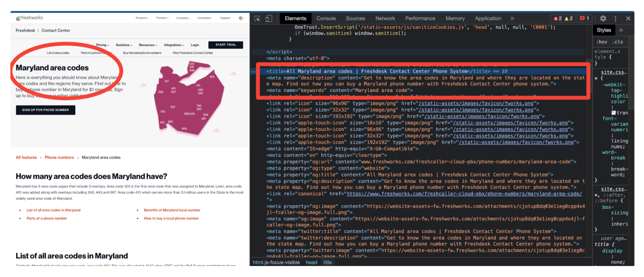
Task: Open the DevTools three-dot customize menu
Action: 615,18
